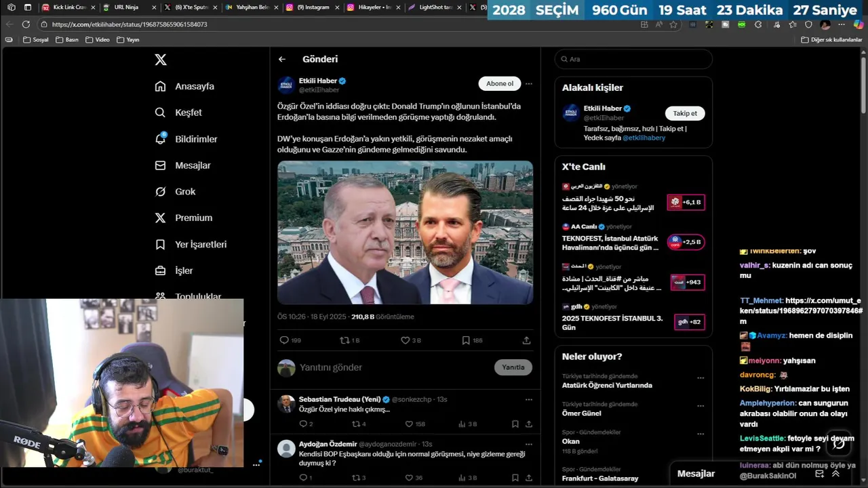Share the Etkili Haber post
The width and height of the screenshot is (868, 488).
pos(526,340)
